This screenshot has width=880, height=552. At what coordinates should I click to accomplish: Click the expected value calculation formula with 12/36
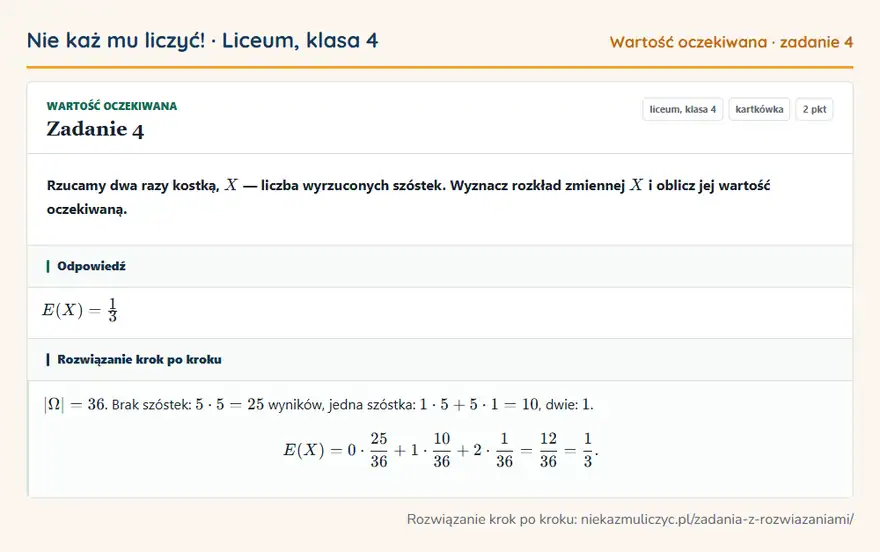point(441,450)
